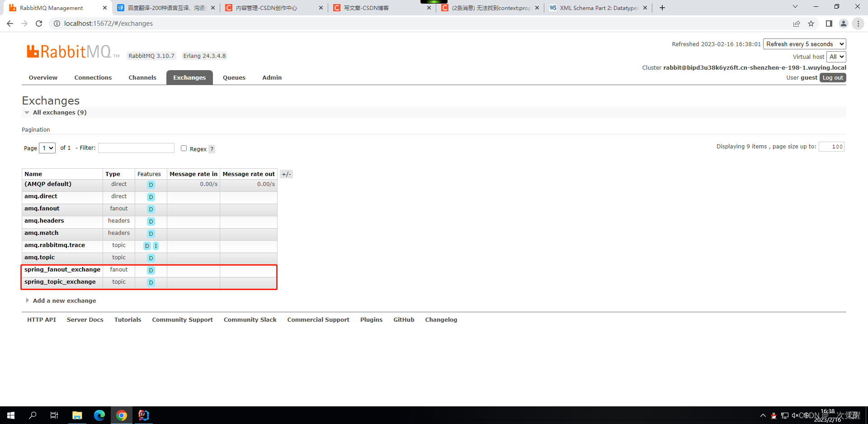Open GitHub footer link
Image resolution: width=868 pixels, height=424 pixels.
[404, 319]
